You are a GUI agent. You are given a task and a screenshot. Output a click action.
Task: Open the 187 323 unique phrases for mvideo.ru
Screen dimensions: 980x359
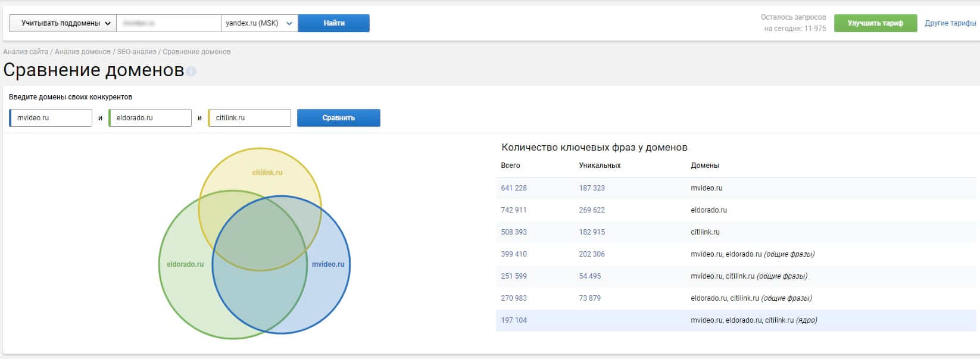pos(592,188)
